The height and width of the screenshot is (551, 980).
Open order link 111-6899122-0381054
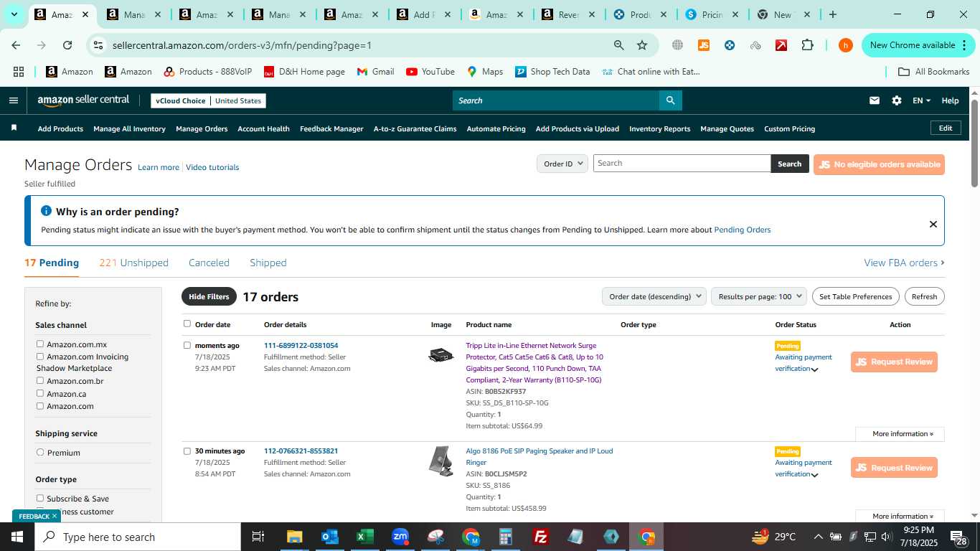pyautogui.click(x=301, y=346)
